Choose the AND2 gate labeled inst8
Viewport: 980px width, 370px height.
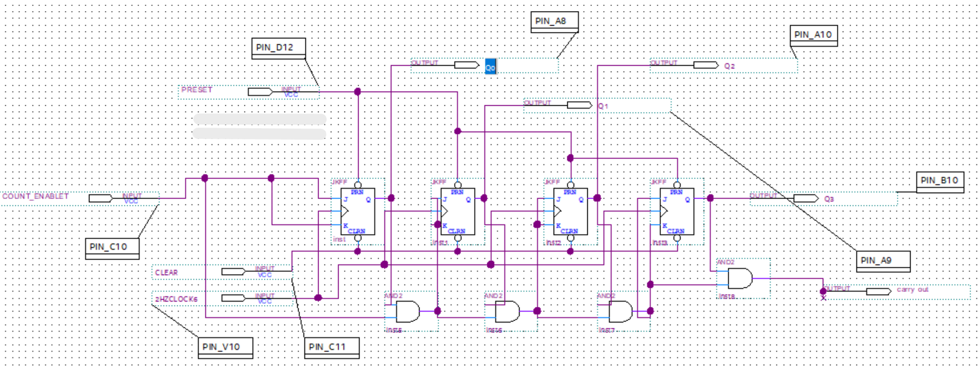tap(740, 278)
